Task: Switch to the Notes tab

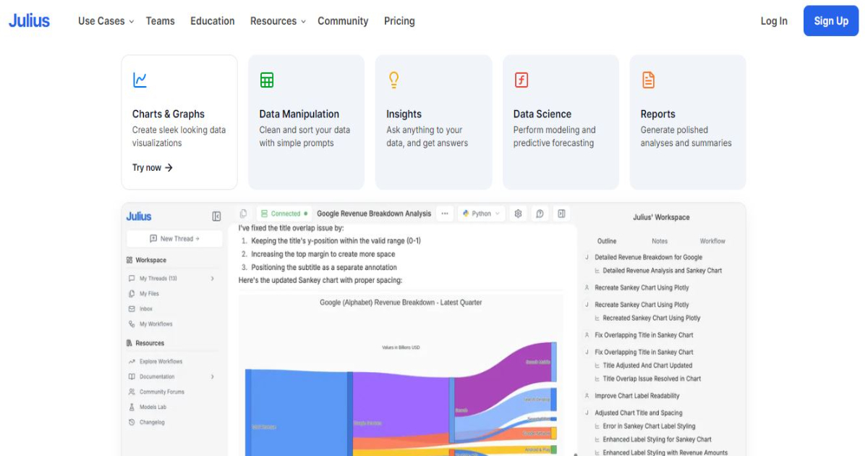Action: (x=660, y=241)
